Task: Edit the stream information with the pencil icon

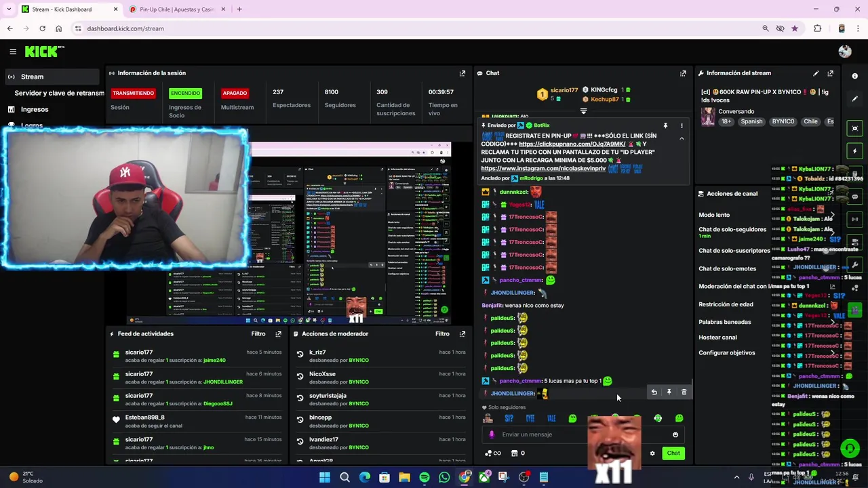Action: (x=816, y=73)
